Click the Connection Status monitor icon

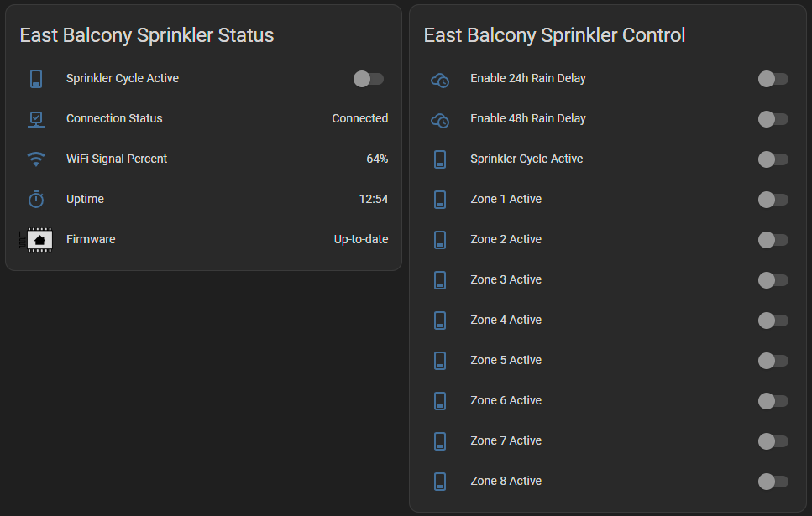(x=36, y=119)
